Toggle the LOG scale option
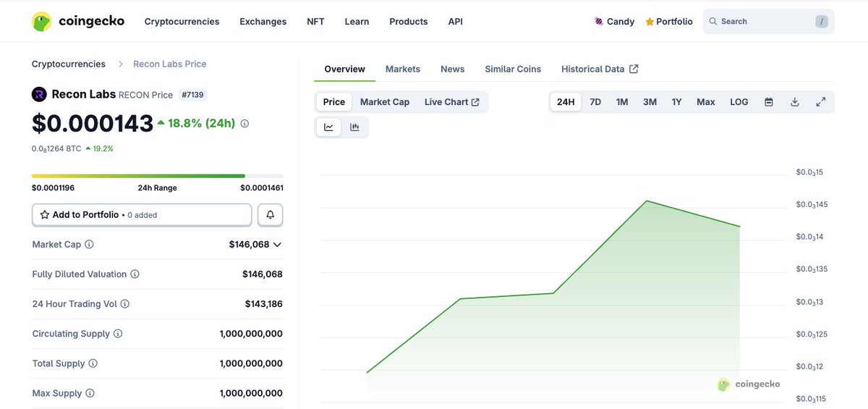Image resolution: width=868 pixels, height=409 pixels. (x=739, y=102)
